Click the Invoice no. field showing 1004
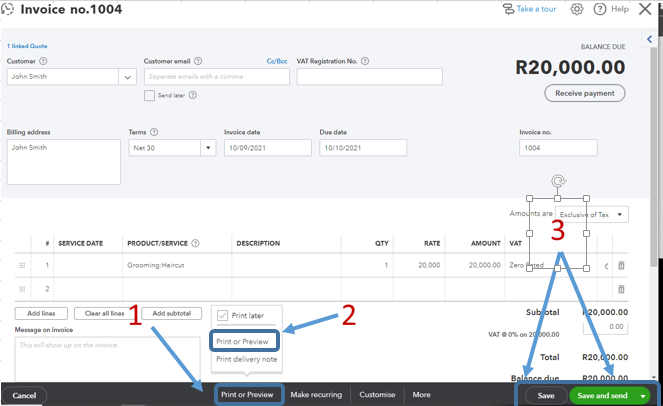 (x=558, y=148)
